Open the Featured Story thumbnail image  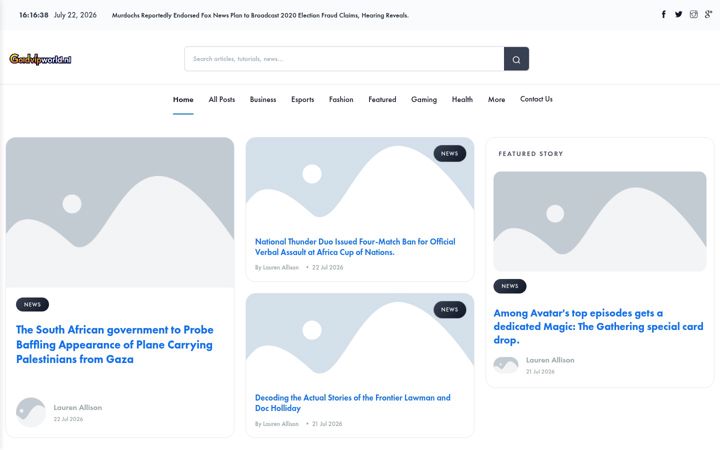click(x=600, y=221)
